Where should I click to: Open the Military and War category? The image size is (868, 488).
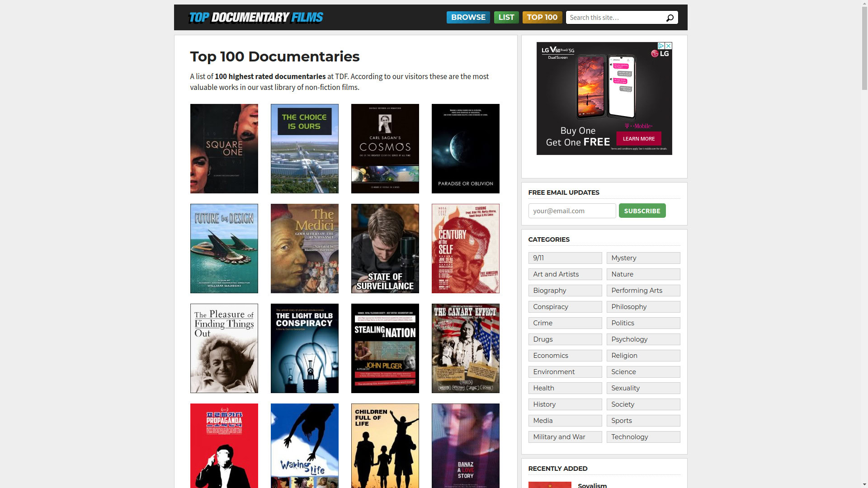pos(565,437)
